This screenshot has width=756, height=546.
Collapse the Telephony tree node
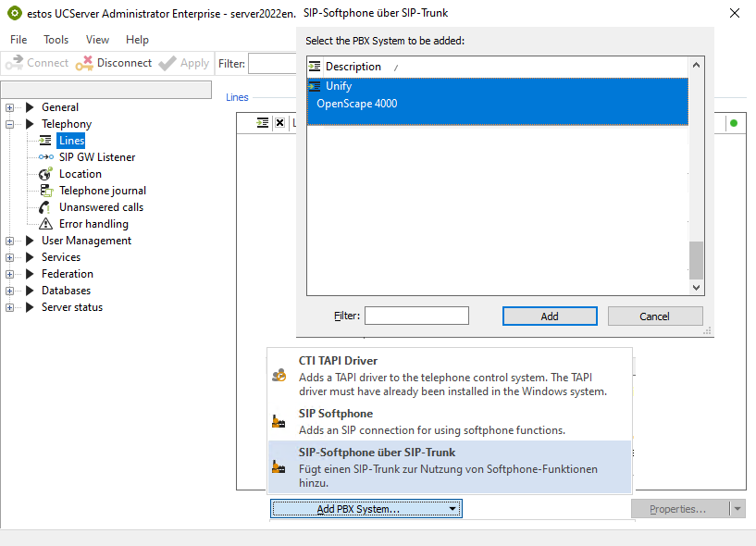[10, 124]
